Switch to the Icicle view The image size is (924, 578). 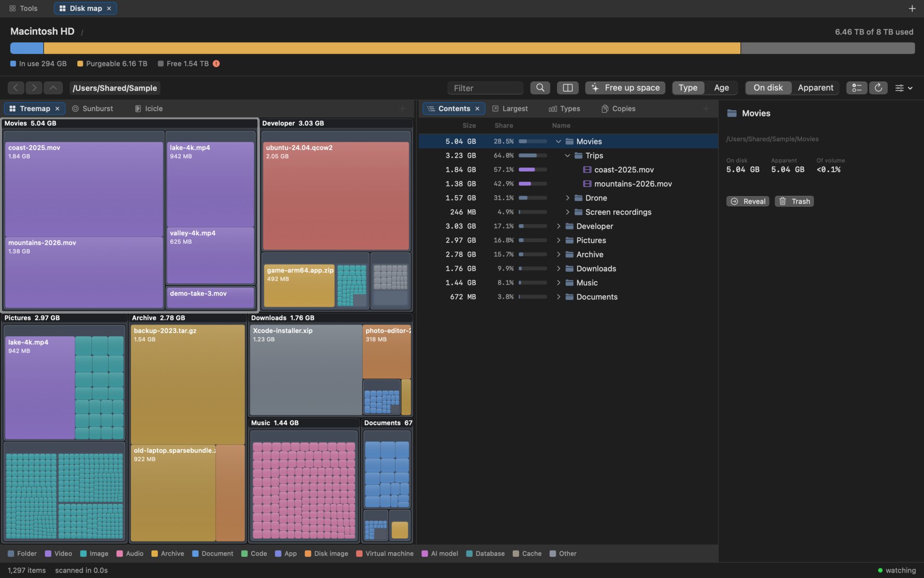(x=149, y=108)
